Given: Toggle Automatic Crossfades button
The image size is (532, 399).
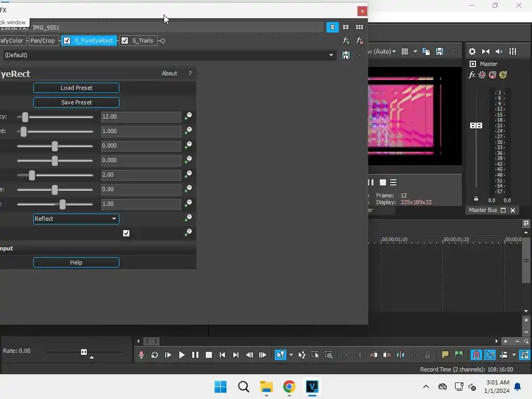Looking at the screenshot, I should (490, 355).
